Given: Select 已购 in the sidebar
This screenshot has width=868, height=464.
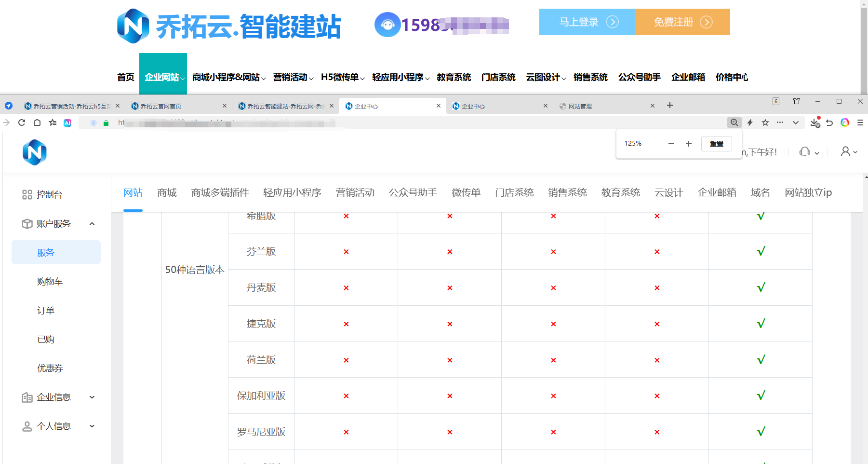Looking at the screenshot, I should coord(46,340).
